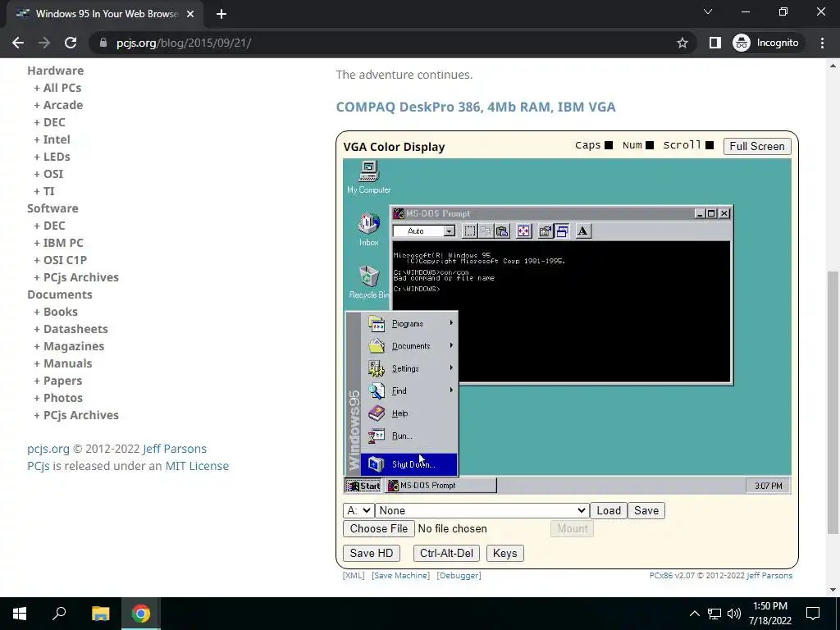Open Chrome's side panel icon

(714, 43)
